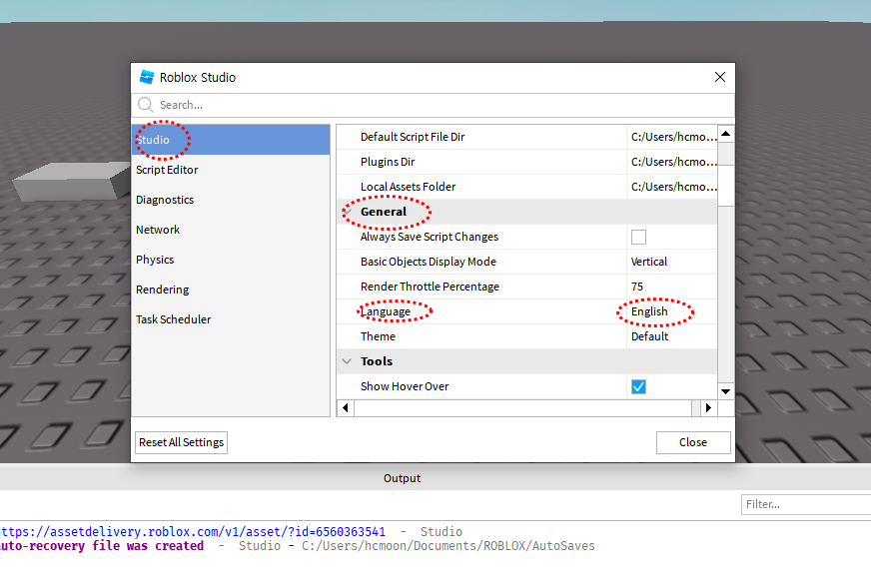Open the Diagnostics settings category

tap(231, 200)
